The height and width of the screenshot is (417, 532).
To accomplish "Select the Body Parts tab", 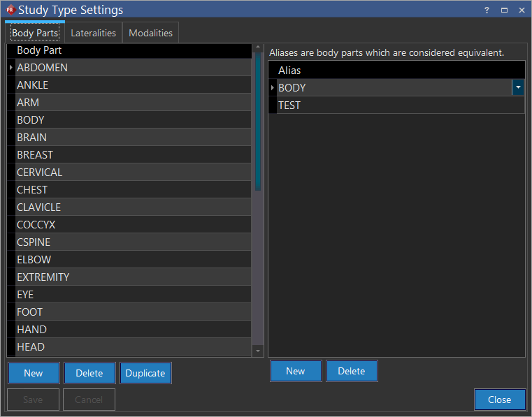I will coord(35,33).
